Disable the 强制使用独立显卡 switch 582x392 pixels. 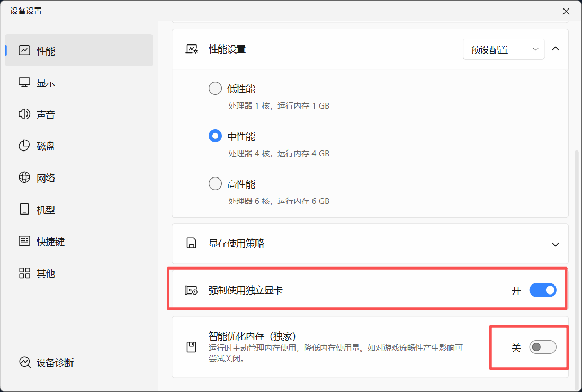pos(542,290)
